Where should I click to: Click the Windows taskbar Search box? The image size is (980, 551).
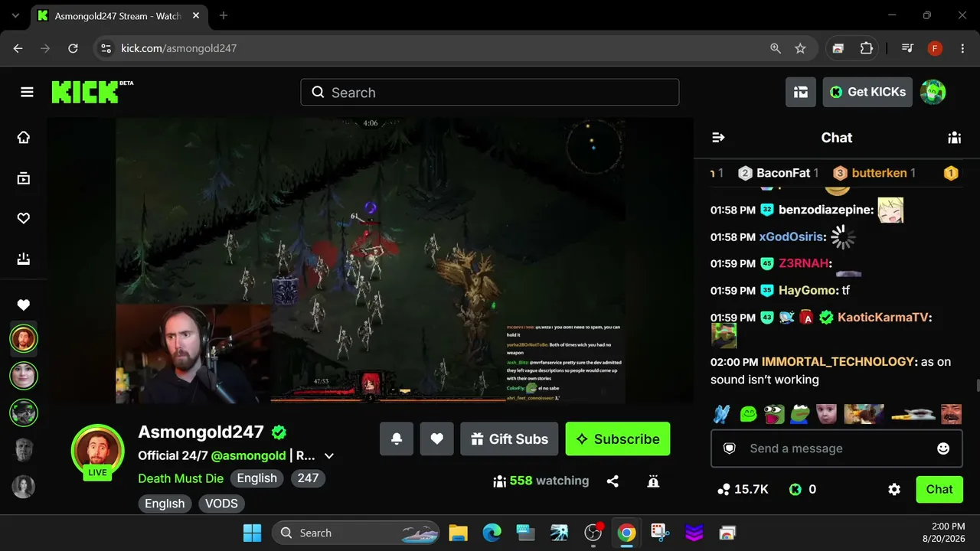coord(355,533)
